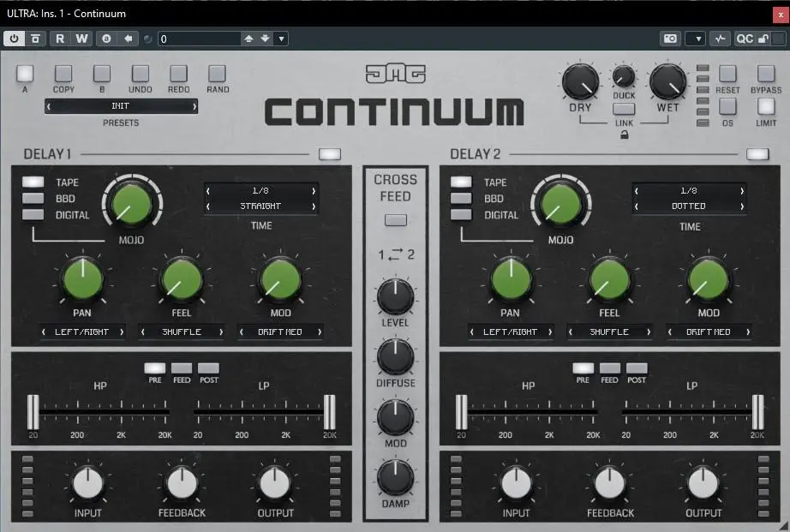
Task: Open Delay 1 DRIFT MED mod selector
Action: pos(280,332)
